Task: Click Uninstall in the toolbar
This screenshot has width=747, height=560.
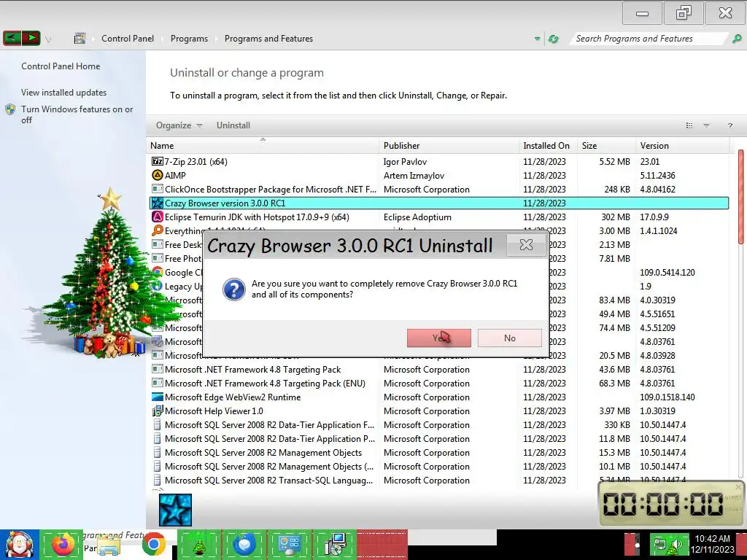Action: [x=233, y=125]
